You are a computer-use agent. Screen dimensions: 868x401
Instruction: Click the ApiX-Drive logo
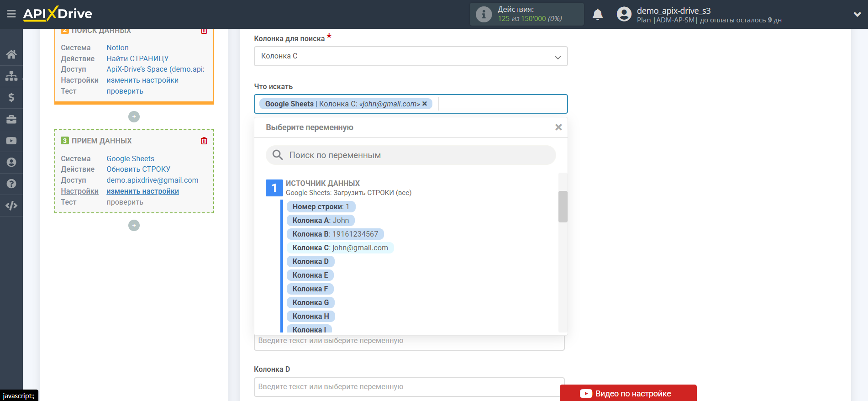(x=58, y=14)
